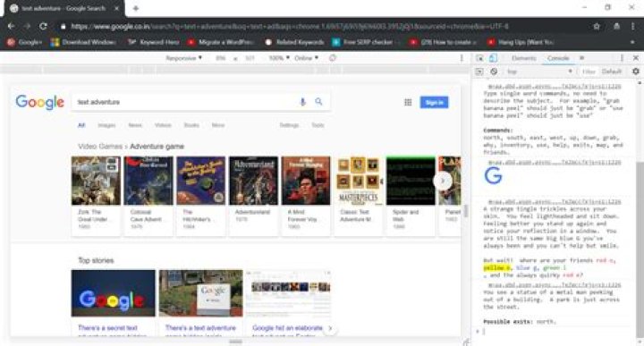Toggle the console sidebar icon
The height and width of the screenshot is (346, 644).
click(479, 72)
